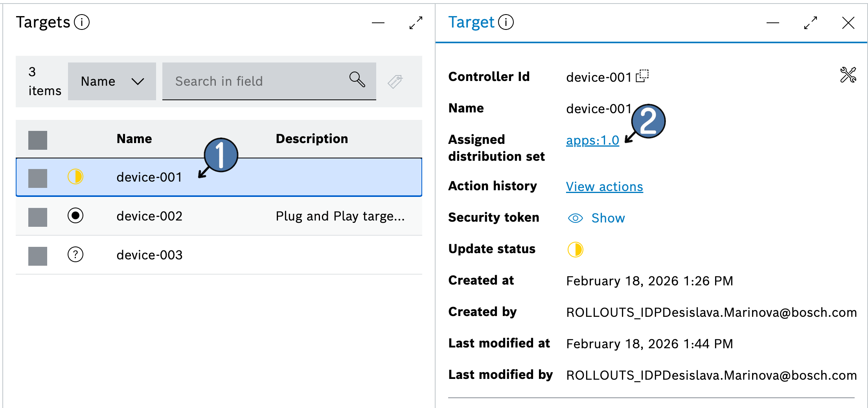Select the device-003 row

[149, 255]
